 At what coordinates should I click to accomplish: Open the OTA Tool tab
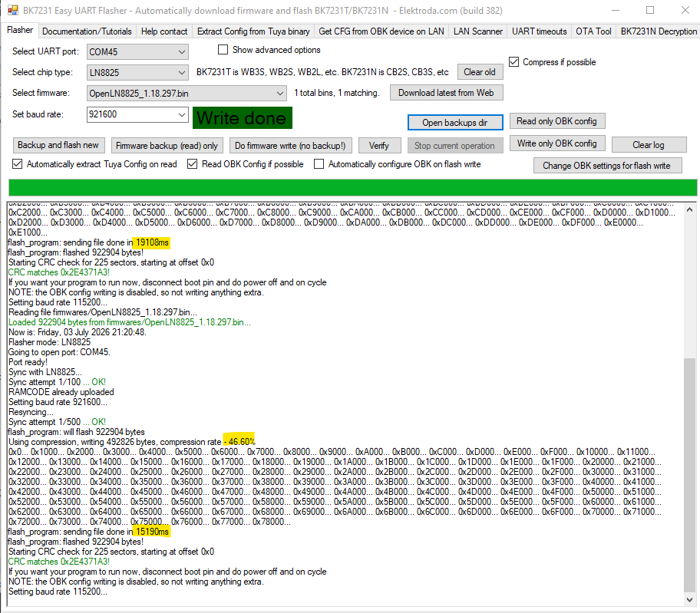[593, 31]
